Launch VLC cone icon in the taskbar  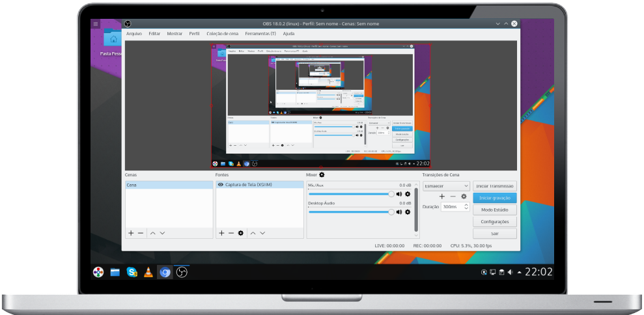(148, 272)
